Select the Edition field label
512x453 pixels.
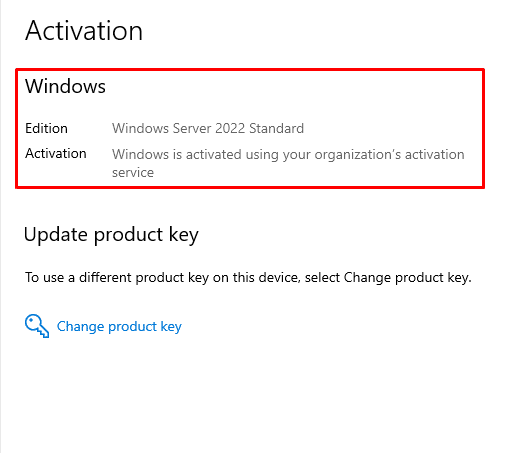[x=46, y=128]
